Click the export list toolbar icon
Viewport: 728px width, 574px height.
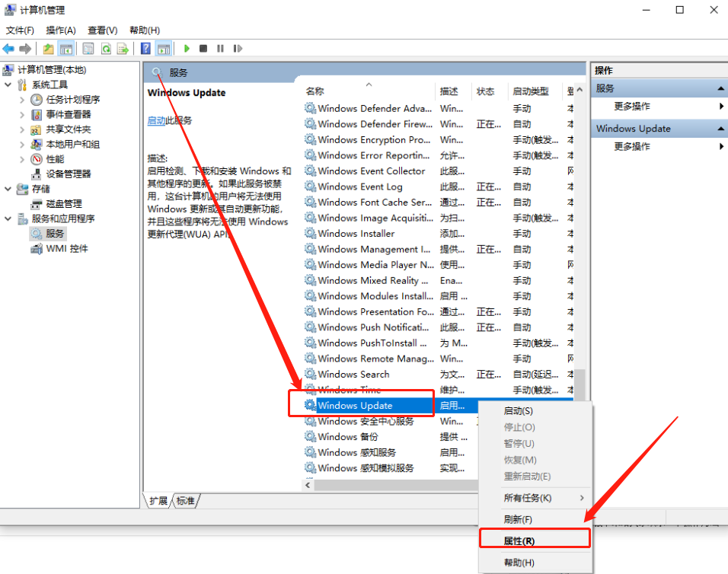tap(124, 48)
